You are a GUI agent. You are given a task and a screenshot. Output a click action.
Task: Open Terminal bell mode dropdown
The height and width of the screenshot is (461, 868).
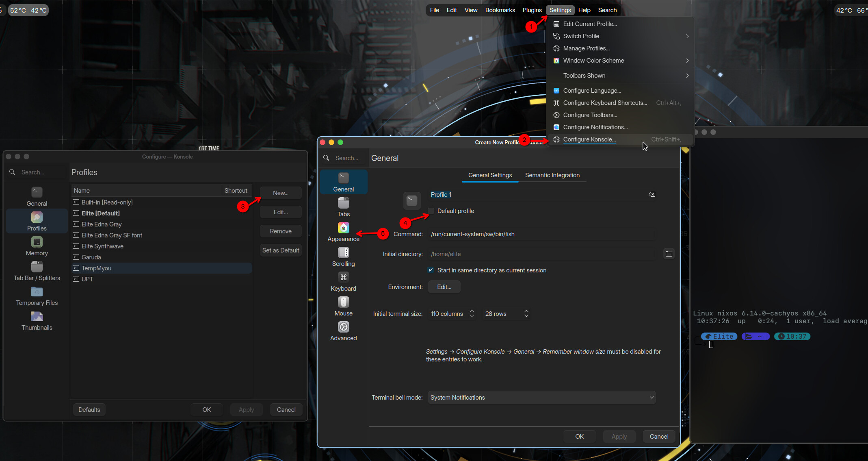[x=542, y=397]
